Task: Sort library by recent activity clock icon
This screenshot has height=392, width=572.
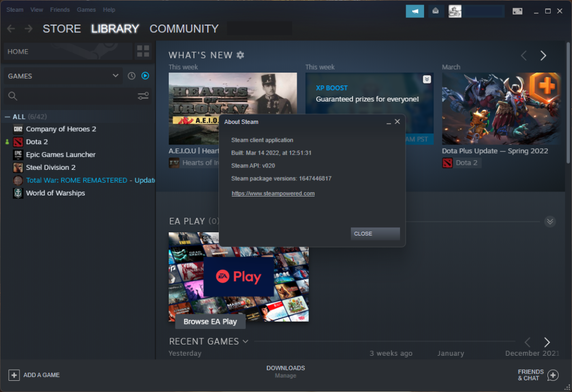Action: click(x=132, y=76)
